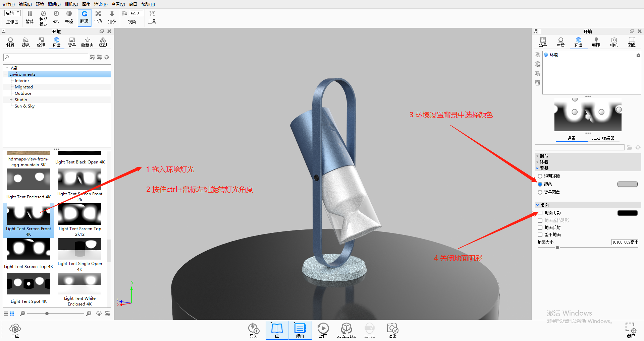
Task: Click the zoom-out magnifier for thumbnails
Action: coord(22,314)
